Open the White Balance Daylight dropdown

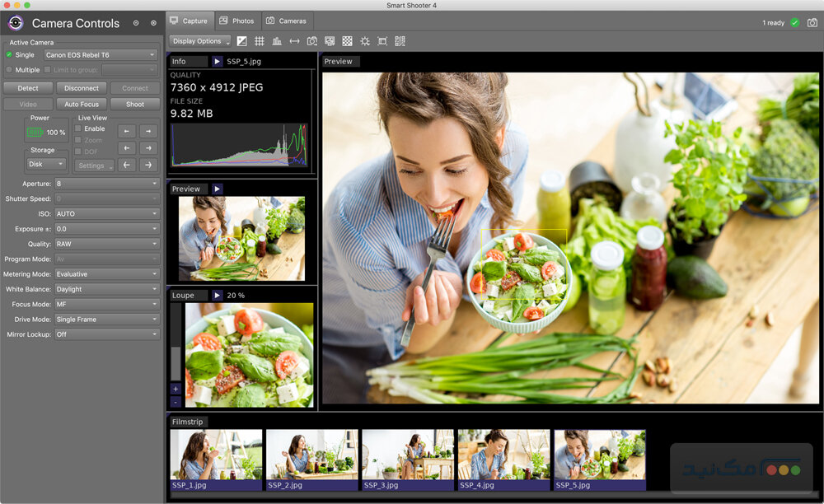106,289
